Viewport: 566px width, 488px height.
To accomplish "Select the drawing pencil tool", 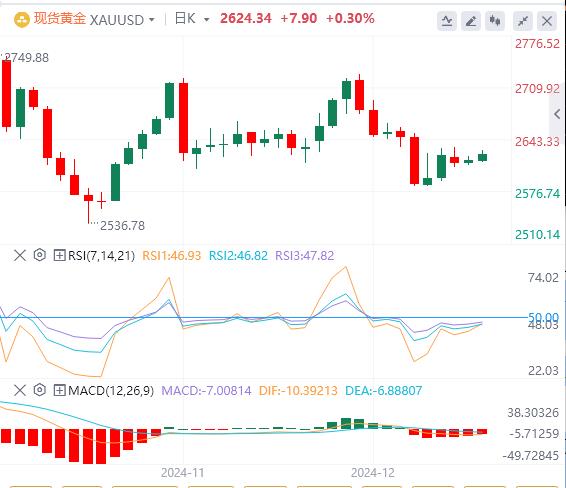I will tap(471, 21).
